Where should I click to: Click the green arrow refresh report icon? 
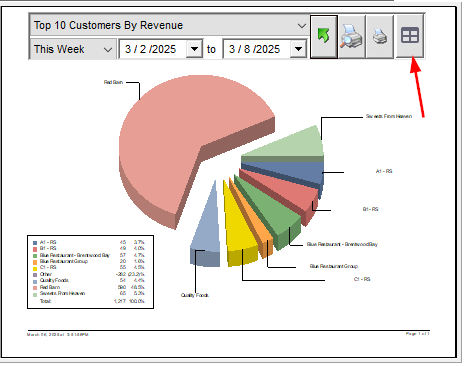tap(324, 36)
